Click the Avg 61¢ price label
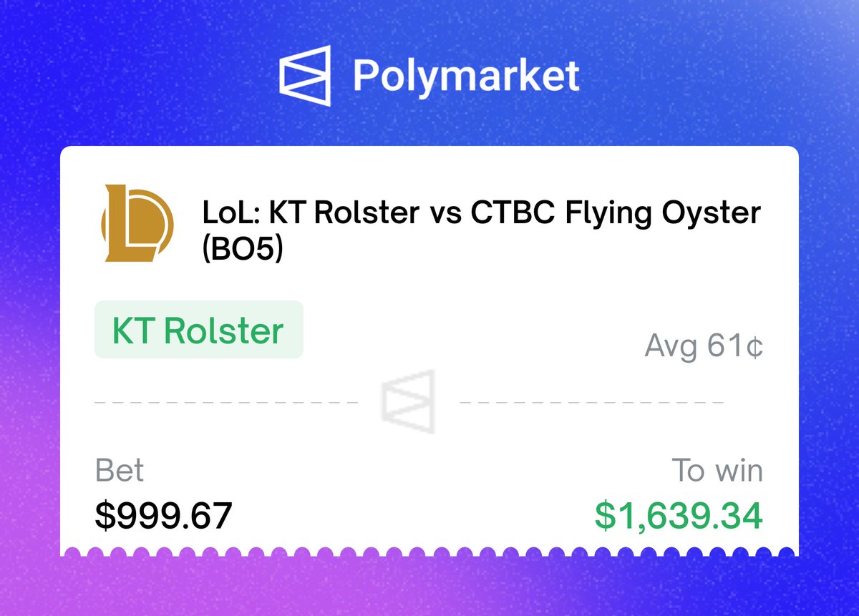Viewport: 859px width, 616px height. (704, 347)
